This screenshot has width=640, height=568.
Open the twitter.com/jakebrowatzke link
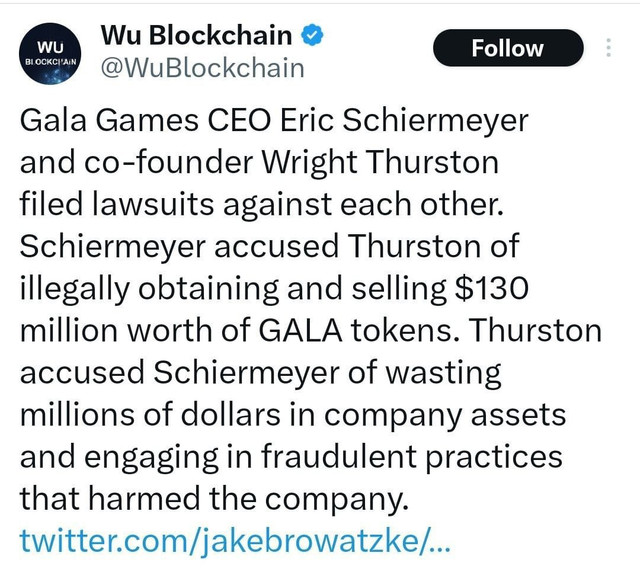tap(235, 541)
